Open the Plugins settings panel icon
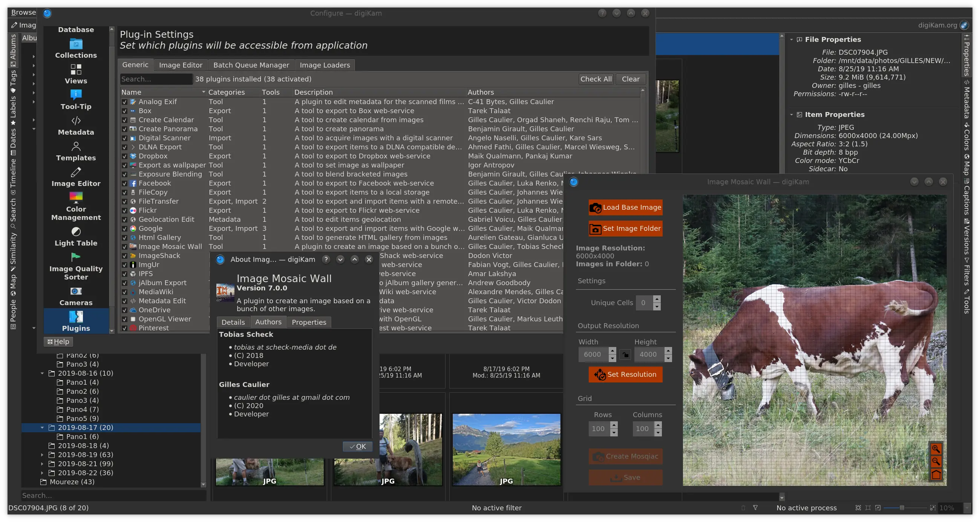Image resolution: width=980 pixels, height=522 pixels. (x=76, y=316)
